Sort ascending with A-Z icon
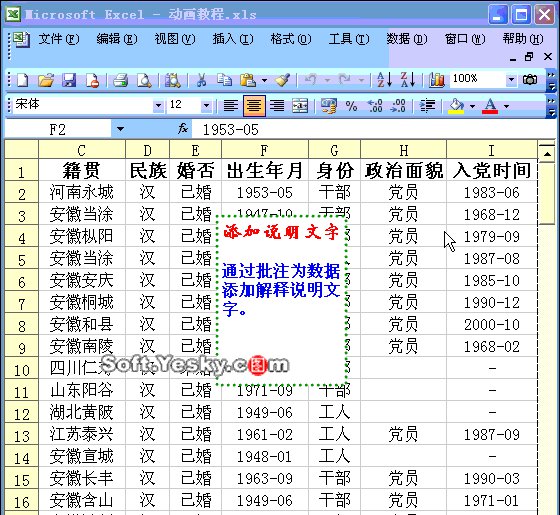The width and height of the screenshot is (560, 515). pyautogui.click(x=384, y=80)
